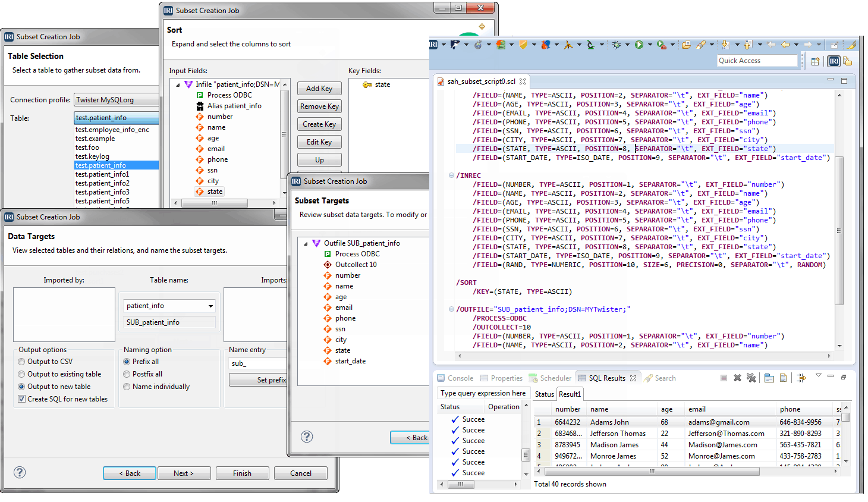Click Remove All Results double-X icon
The width and height of the screenshot is (868, 502).
point(751,378)
